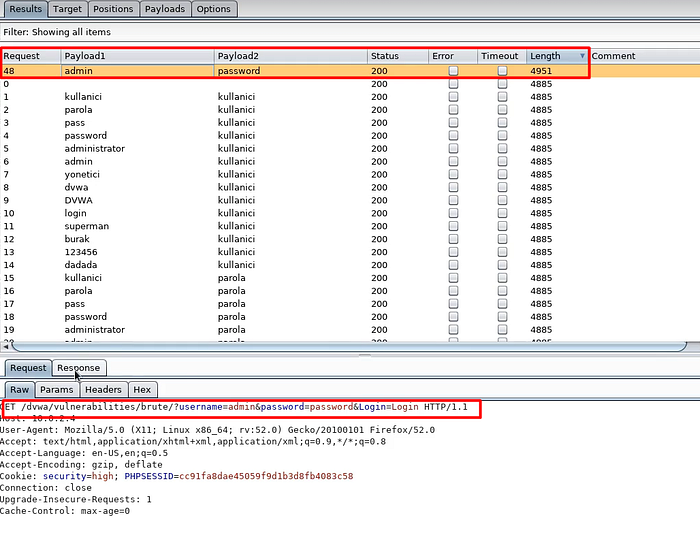The image size is (700, 545).
Task: Select 'parola' Payload2 cell in request 15
Action: (x=232, y=278)
